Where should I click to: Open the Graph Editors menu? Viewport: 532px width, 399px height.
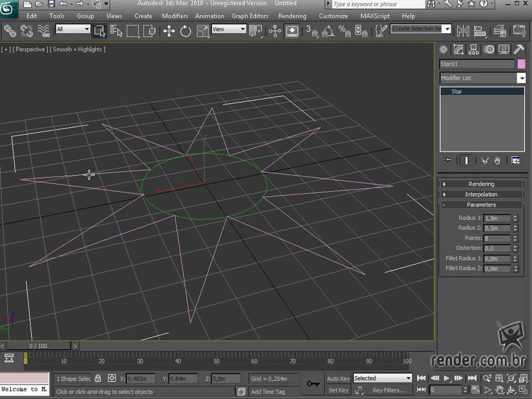coord(250,16)
